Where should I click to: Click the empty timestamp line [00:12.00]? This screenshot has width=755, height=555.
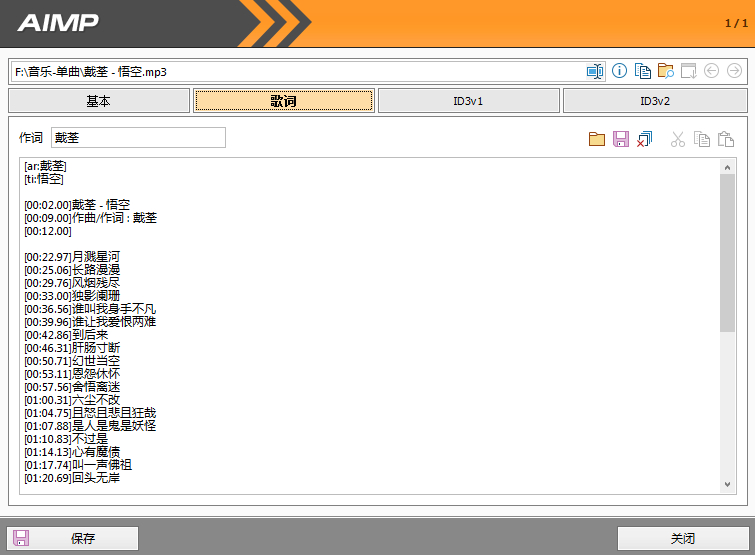pos(48,231)
